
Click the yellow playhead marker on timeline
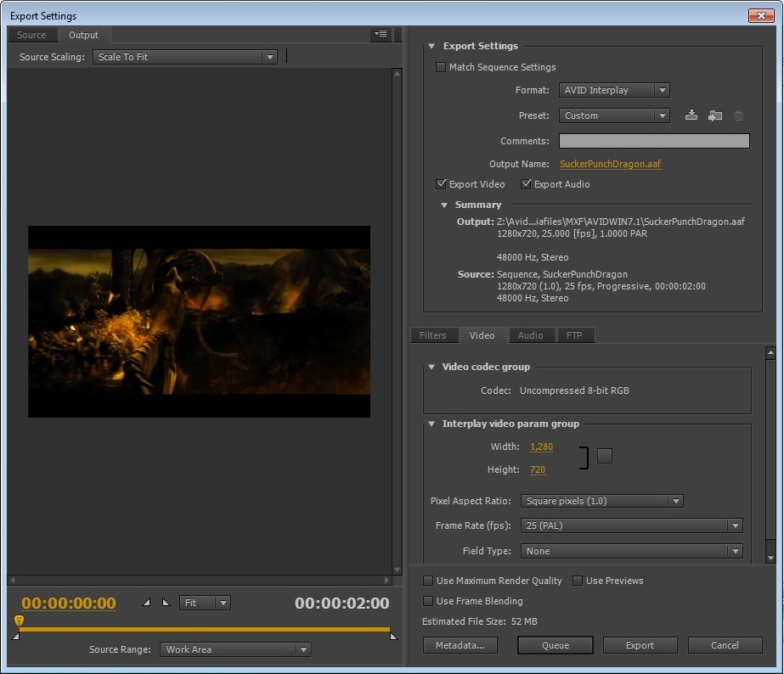[x=19, y=621]
